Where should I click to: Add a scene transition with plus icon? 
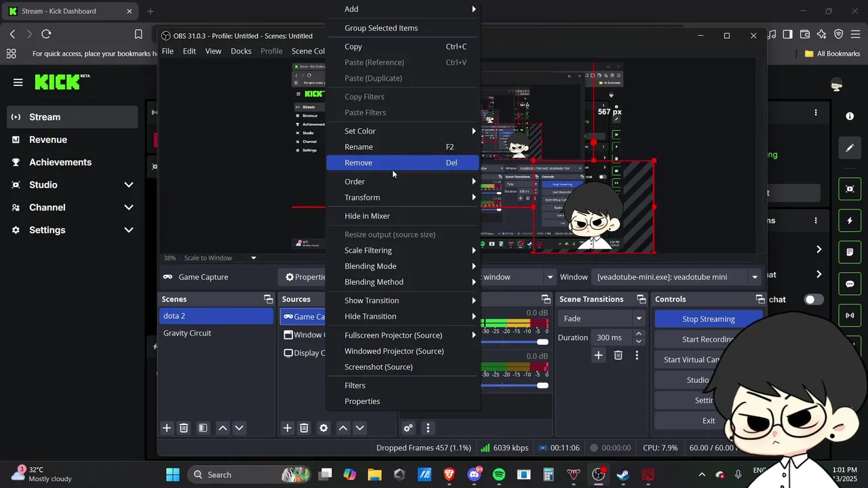pos(598,355)
